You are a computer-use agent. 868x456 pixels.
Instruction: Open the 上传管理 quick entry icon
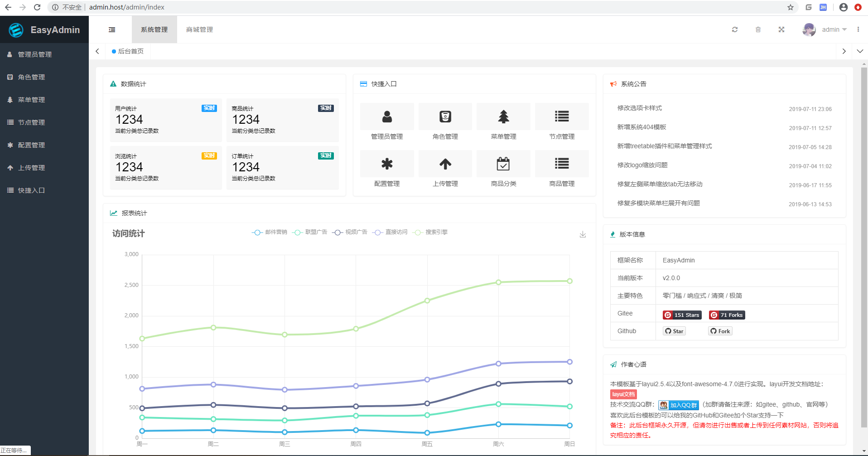click(x=445, y=164)
